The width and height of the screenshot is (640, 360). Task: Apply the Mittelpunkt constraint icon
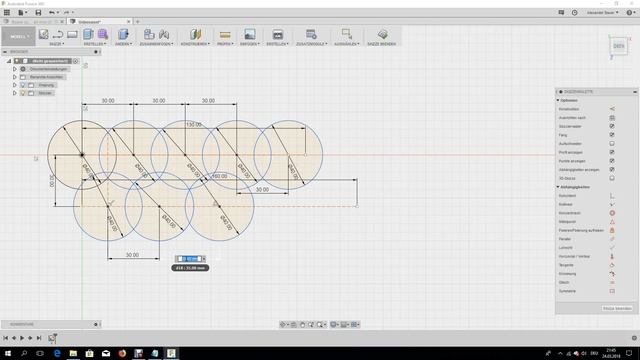pyautogui.click(x=612, y=222)
